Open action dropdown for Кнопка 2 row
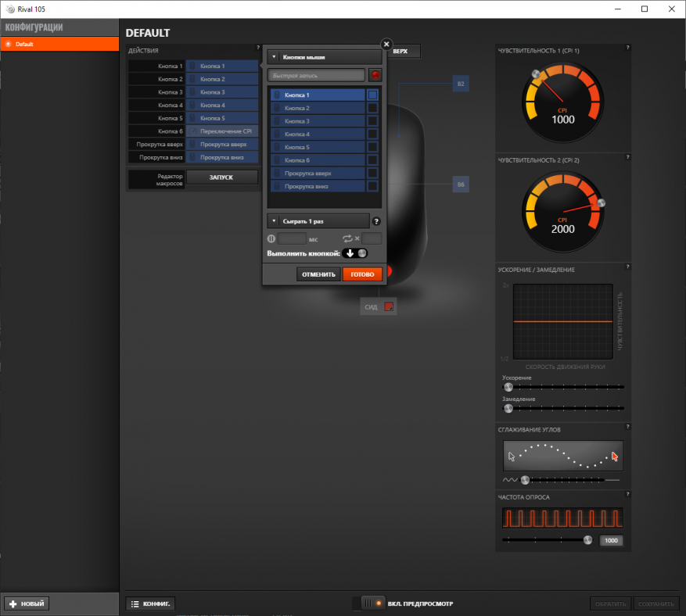 [222, 79]
